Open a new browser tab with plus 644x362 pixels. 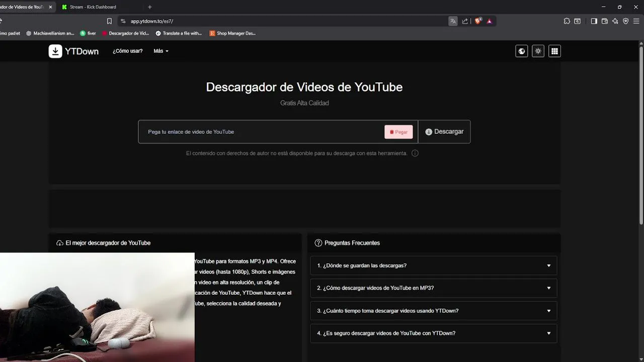149,7
